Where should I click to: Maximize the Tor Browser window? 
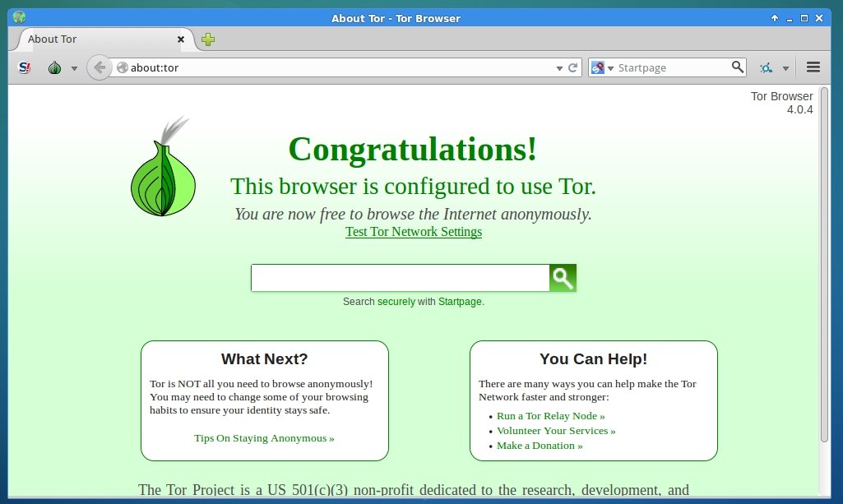(804, 18)
